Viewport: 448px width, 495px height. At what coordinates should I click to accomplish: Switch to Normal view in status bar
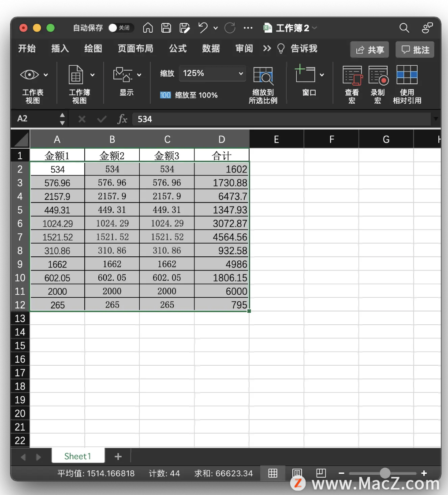tap(273, 473)
